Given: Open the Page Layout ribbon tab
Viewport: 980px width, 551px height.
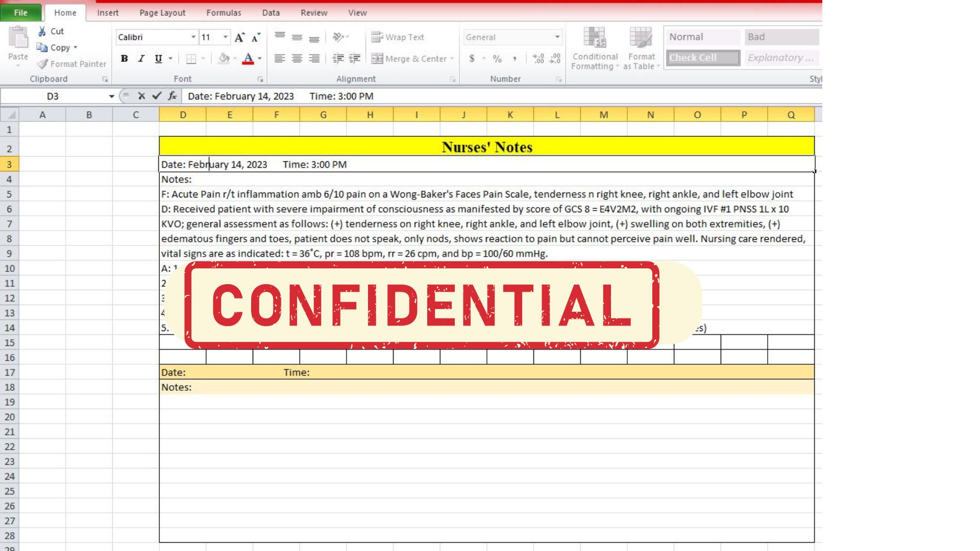Looking at the screenshot, I should pos(162,13).
